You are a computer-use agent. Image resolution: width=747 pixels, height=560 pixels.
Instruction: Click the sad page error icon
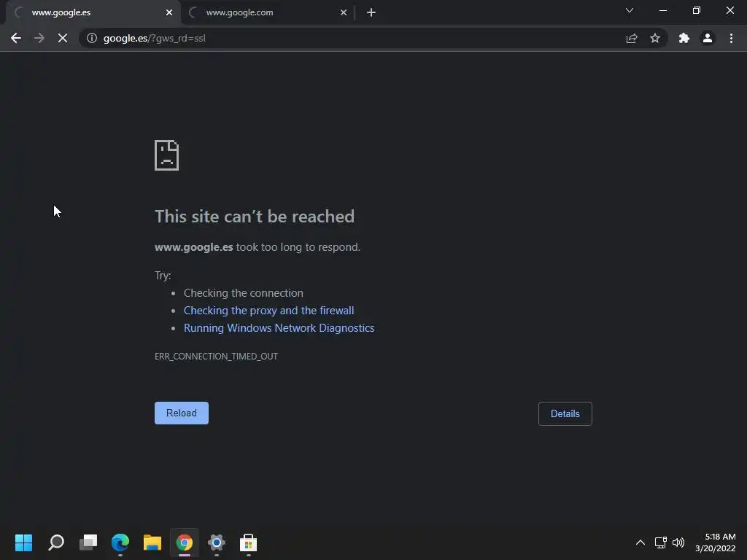pos(167,155)
